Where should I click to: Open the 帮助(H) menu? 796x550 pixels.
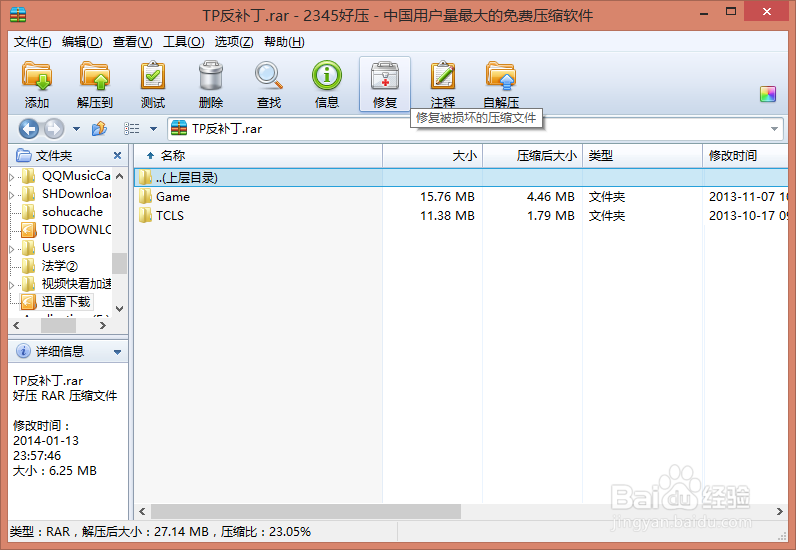point(284,42)
